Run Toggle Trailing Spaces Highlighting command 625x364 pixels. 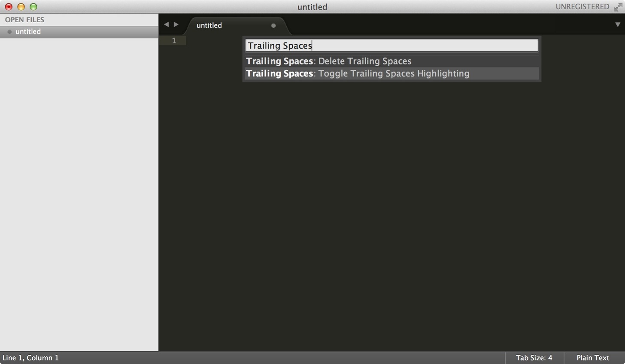[x=391, y=73]
